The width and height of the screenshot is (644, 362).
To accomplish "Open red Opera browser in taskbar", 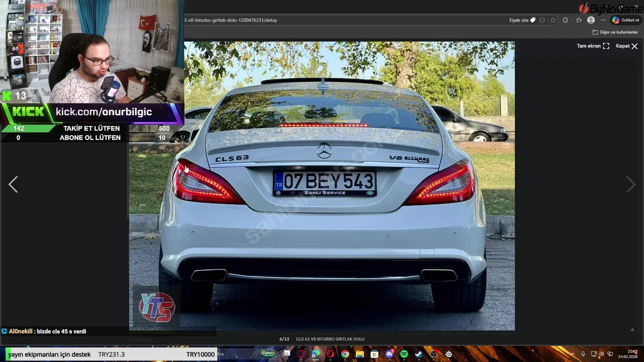I will pos(330,354).
